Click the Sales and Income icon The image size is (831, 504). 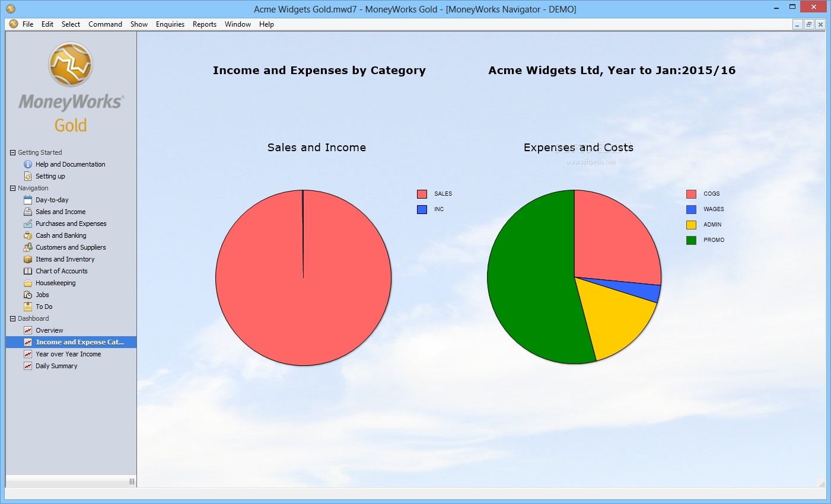click(x=28, y=212)
